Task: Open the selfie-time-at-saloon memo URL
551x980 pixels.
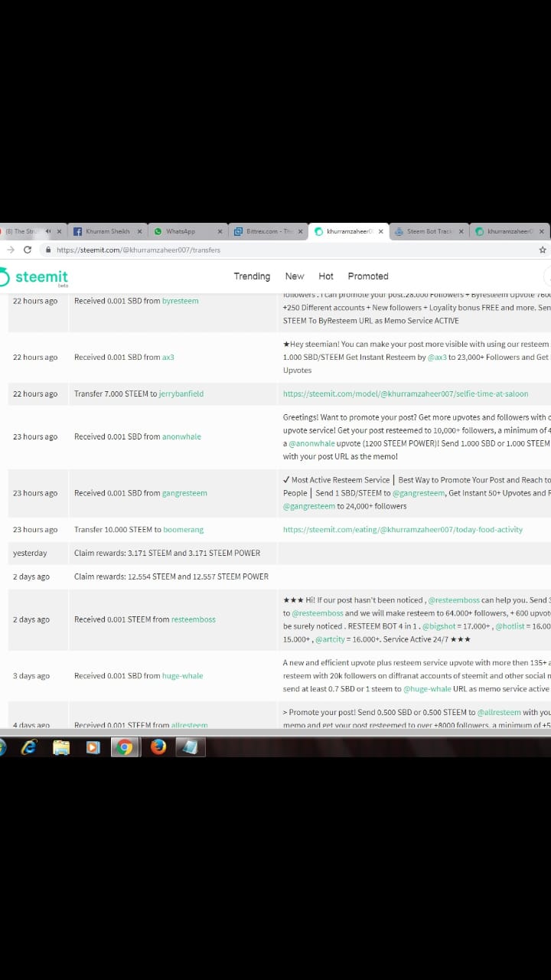Action: 406,394
